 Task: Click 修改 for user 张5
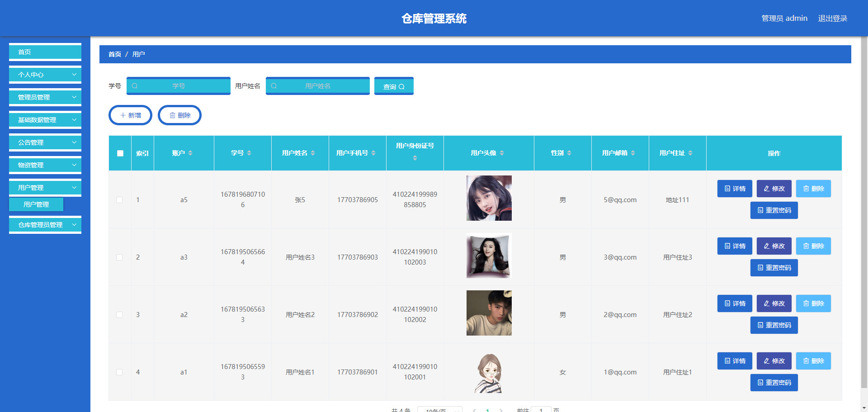pyautogui.click(x=774, y=189)
